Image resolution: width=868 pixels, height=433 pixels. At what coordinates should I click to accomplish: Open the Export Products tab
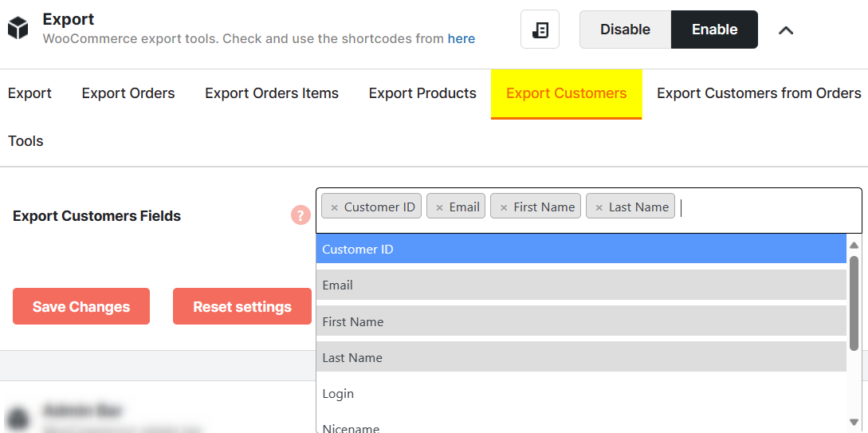click(x=422, y=93)
